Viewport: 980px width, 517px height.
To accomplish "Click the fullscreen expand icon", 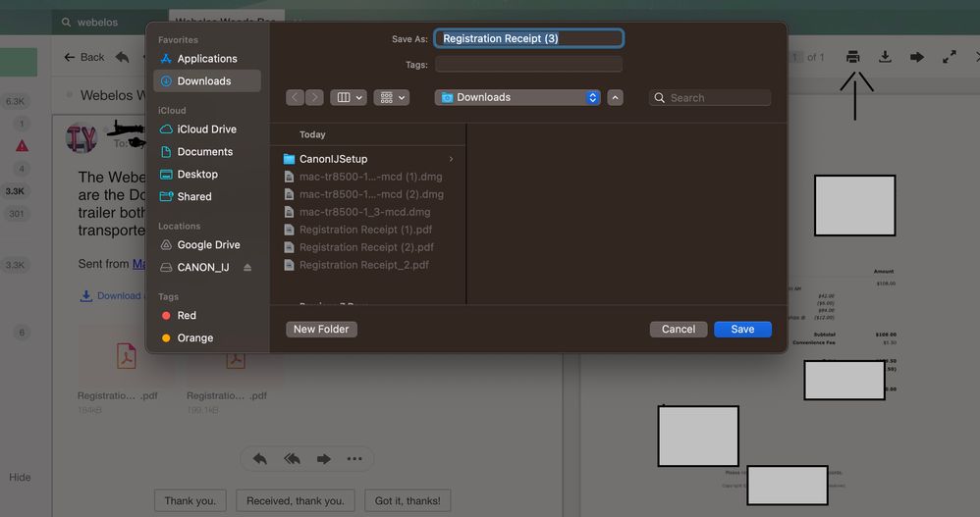I will click(950, 58).
